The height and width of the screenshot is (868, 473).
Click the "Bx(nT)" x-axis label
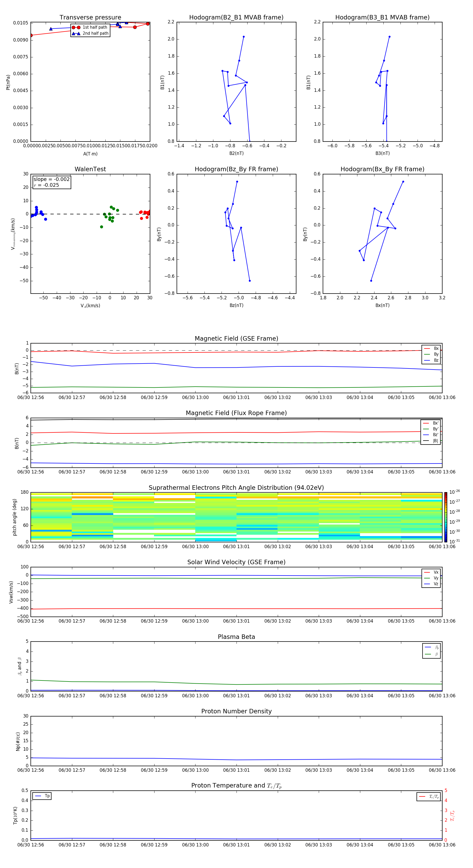tap(382, 306)
